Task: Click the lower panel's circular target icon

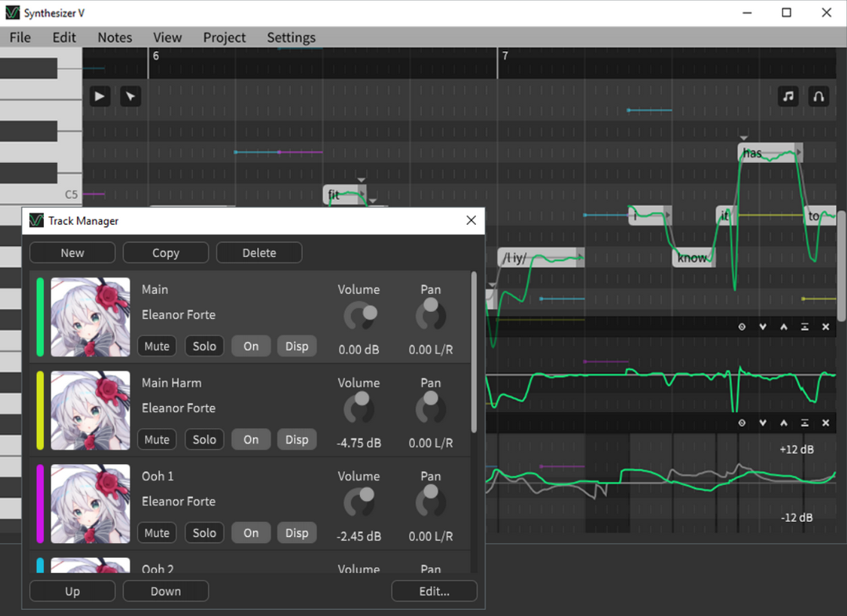Action: (x=742, y=423)
